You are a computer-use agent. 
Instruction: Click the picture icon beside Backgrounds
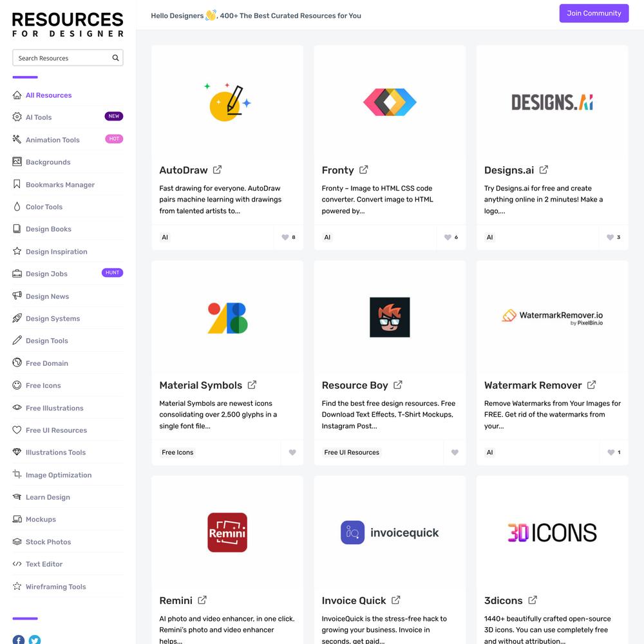click(17, 162)
